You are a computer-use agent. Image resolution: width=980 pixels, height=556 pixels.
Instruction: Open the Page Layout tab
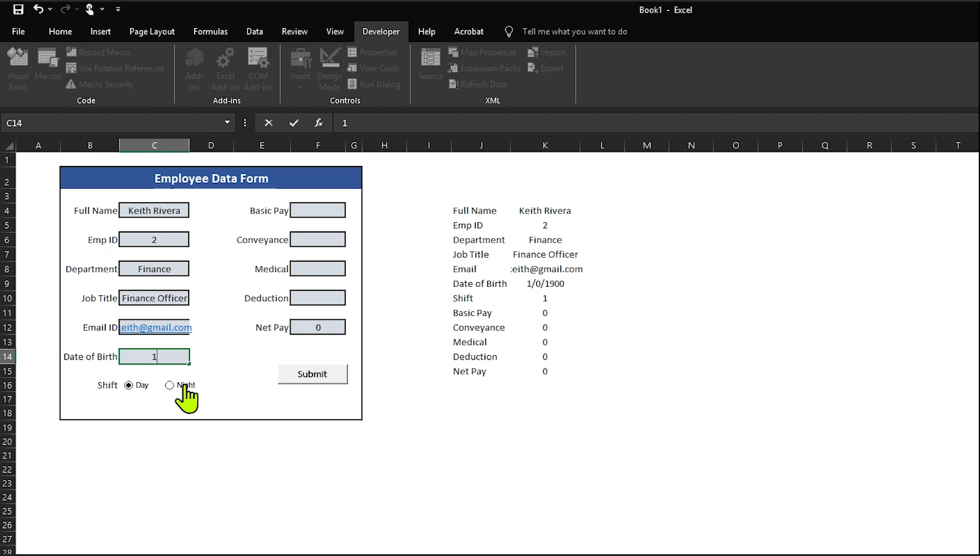click(x=152, y=32)
